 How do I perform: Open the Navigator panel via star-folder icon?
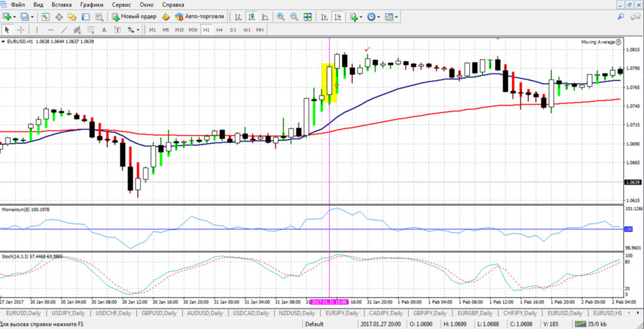click(72, 17)
